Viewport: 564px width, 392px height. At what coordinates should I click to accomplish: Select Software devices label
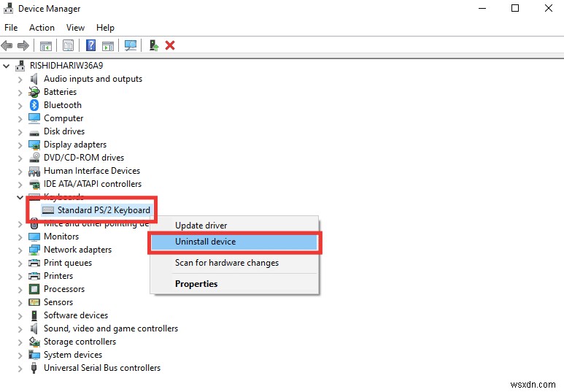coord(76,315)
